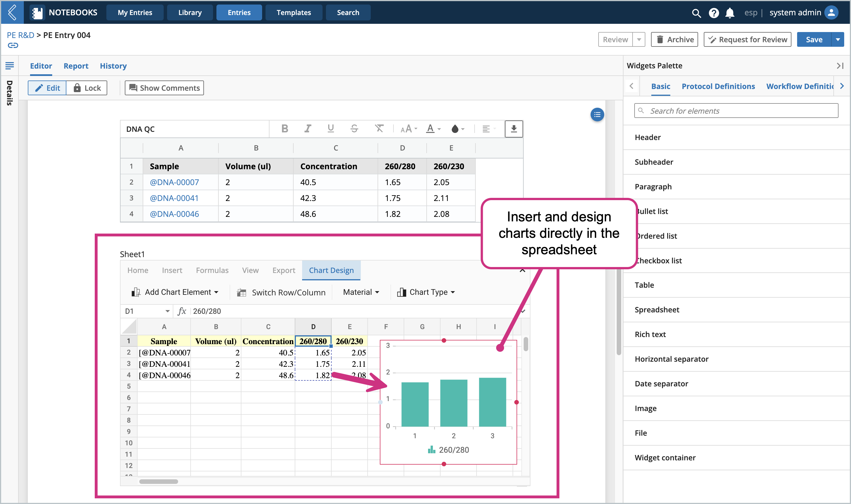Select the Widget container item
851x504 pixels.
pyautogui.click(x=737, y=458)
